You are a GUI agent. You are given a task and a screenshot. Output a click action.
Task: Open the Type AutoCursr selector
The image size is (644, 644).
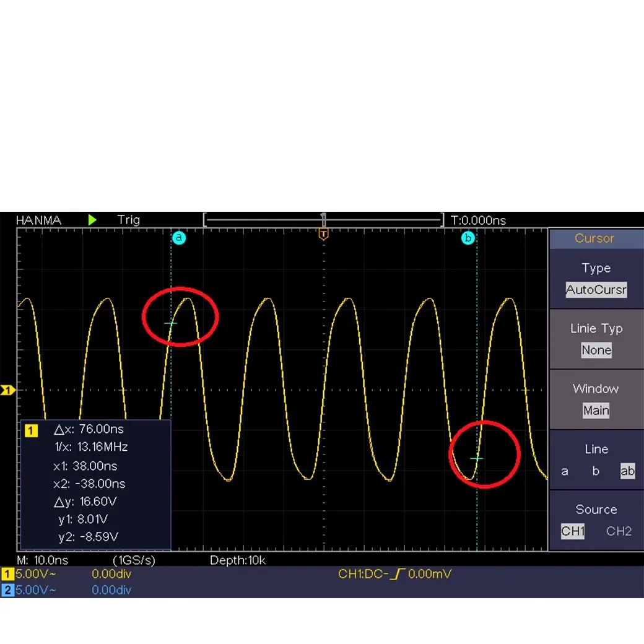(x=596, y=290)
